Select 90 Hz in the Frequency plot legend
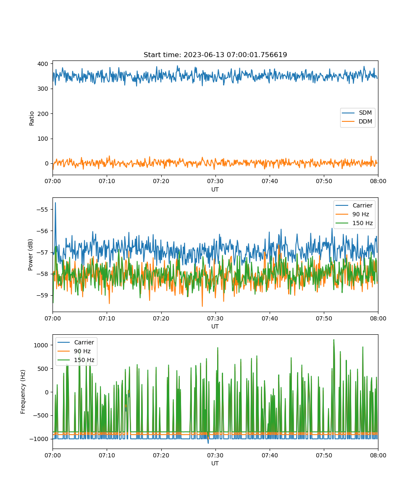The width and height of the screenshot is (420, 504). click(82, 351)
